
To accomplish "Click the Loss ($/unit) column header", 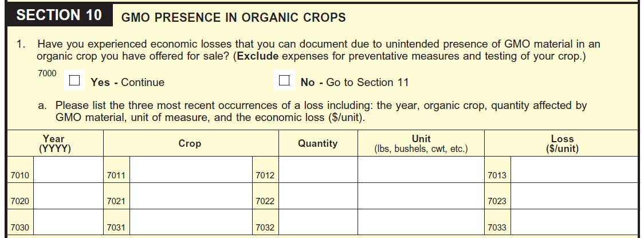I will tap(562, 143).
